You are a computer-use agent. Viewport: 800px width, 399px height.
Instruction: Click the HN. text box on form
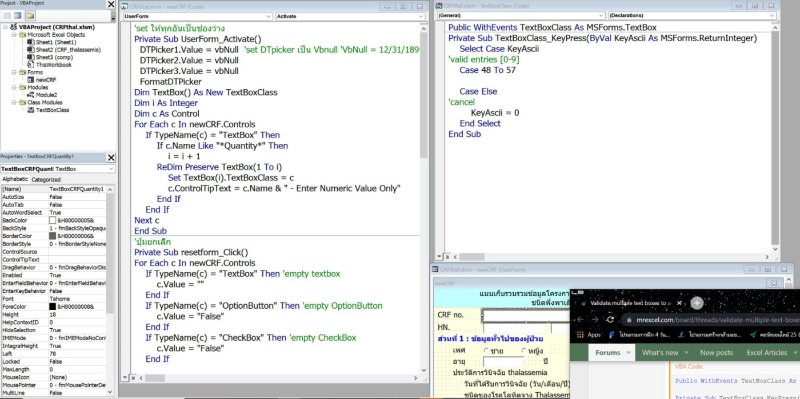click(516, 328)
